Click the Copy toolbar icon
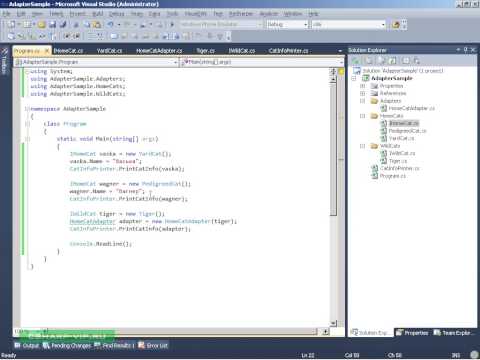The width and height of the screenshot is (480, 360). [x=87, y=25]
